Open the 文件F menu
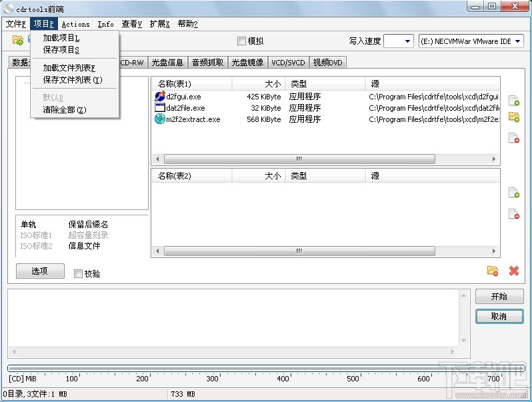Image resolution: width=532 pixels, height=402 pixels. (x=15, y=24)
